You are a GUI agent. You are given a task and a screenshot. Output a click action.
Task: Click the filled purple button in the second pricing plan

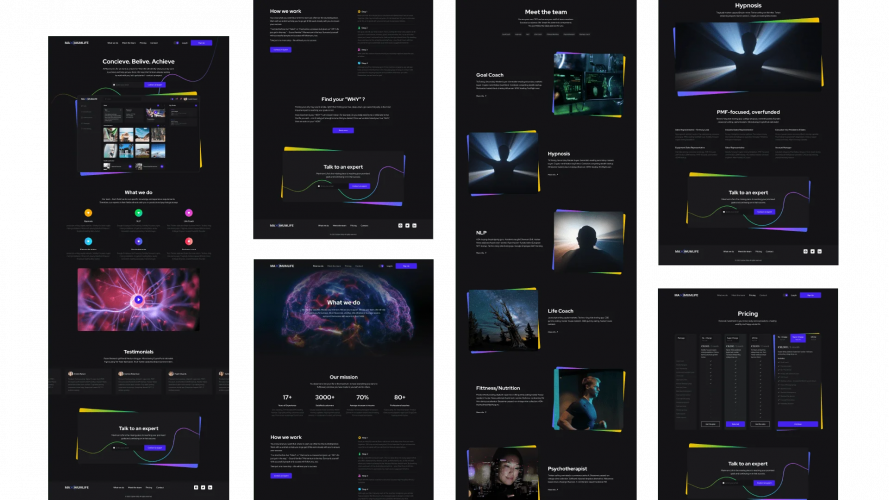[735, 424]
